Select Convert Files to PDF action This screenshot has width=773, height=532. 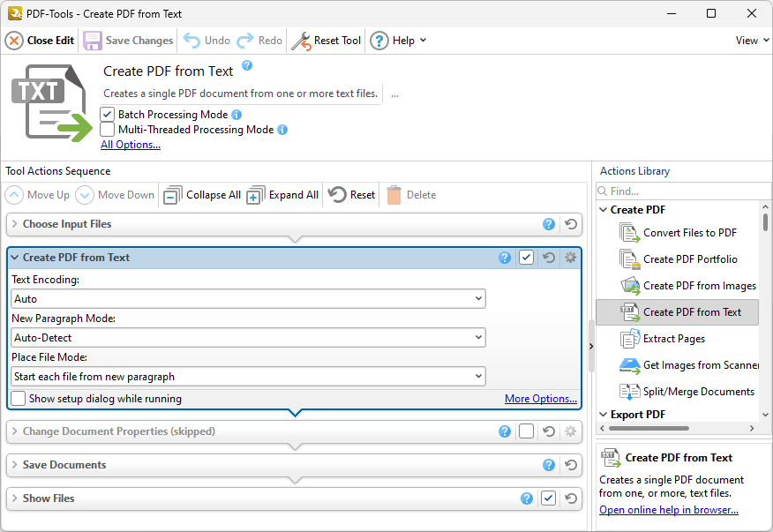tap(678, 233)
